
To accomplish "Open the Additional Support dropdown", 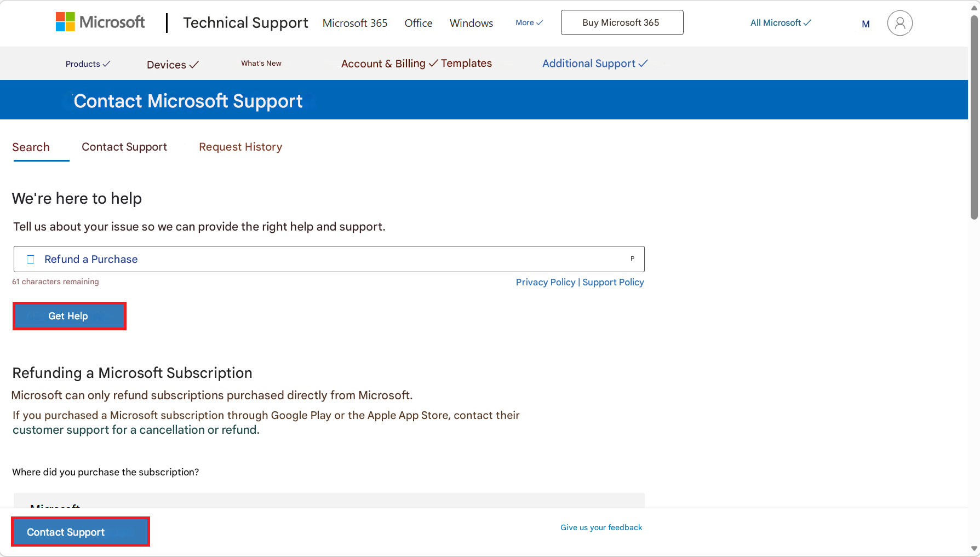I will pos(595,63).
